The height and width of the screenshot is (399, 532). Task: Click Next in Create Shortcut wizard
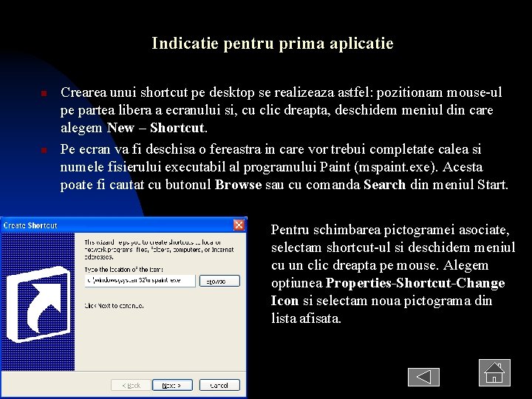pos(172,385)
